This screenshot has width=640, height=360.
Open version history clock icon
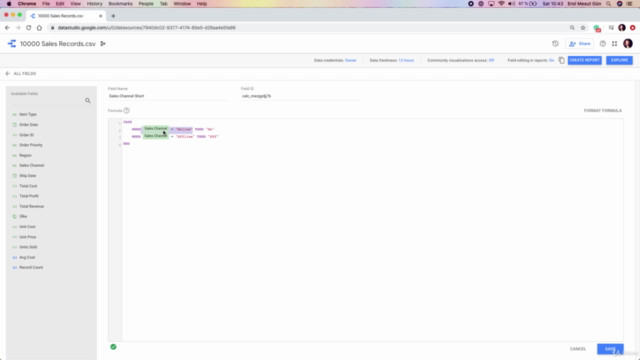point(556,44)
